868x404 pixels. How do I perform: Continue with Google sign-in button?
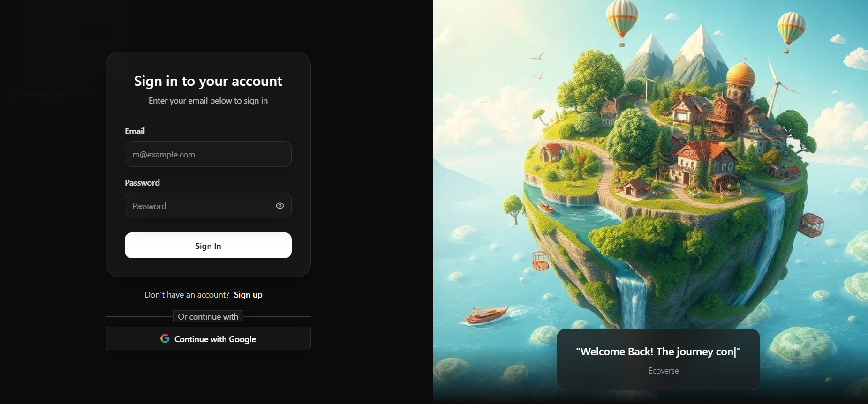(208, 338)
